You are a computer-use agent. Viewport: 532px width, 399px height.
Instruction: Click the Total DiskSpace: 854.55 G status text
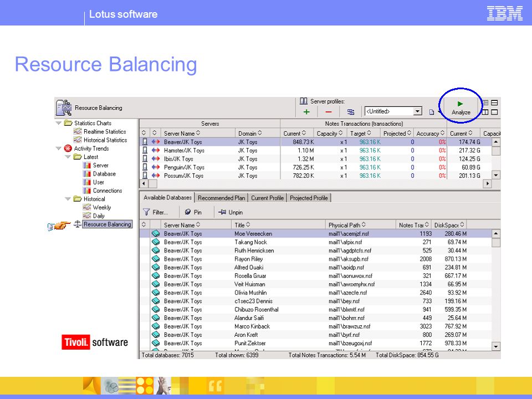[x=407, y=355]
